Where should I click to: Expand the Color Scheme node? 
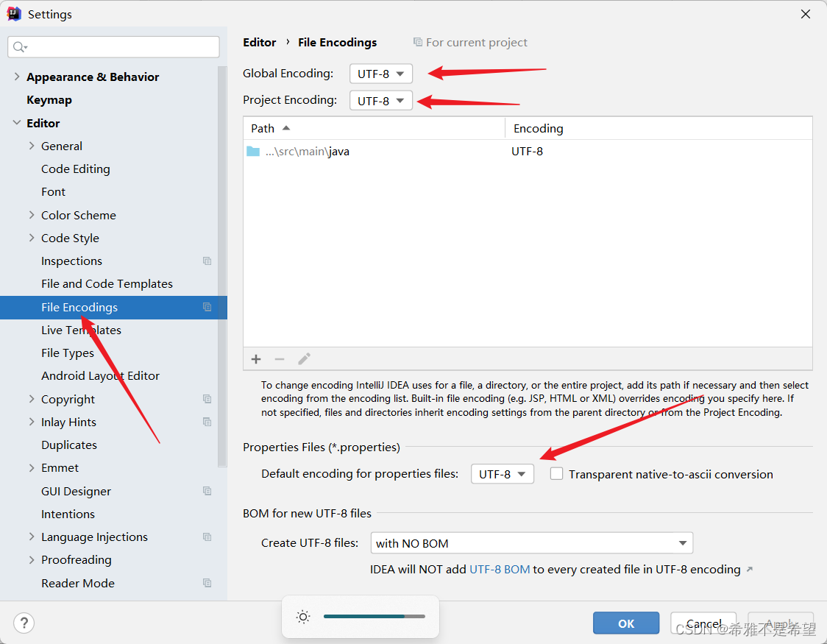(32, 215)
